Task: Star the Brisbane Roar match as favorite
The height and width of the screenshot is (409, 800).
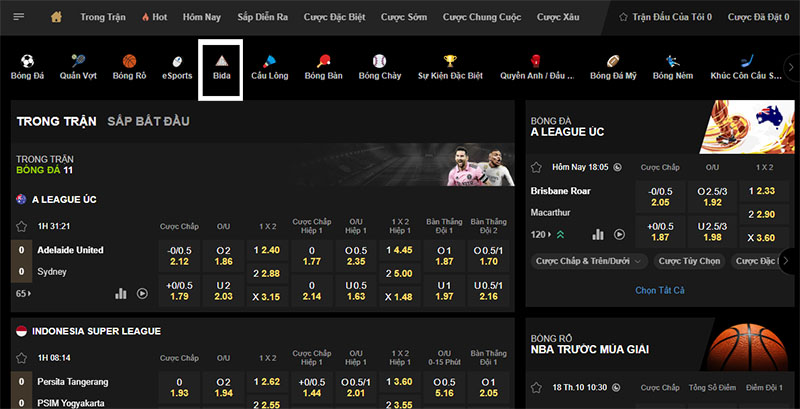Action: [536, 167]
